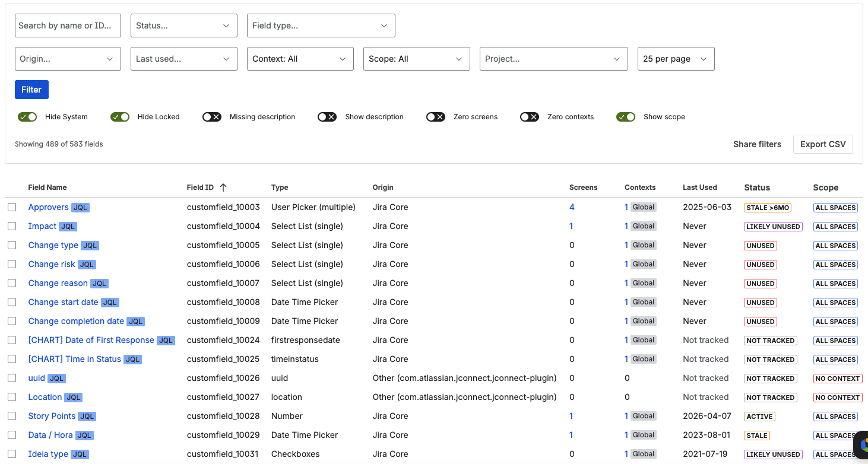This screenshot has height=464, width=868.
Task: Open the Change completion date field link
Action: pyautogui.click(x=76, y=321)
